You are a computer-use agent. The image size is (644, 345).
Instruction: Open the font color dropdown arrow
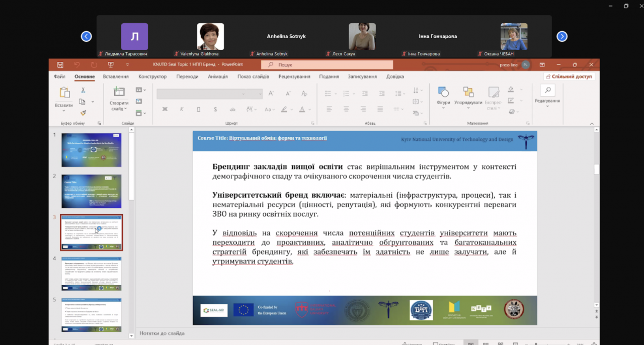[309, 110]
